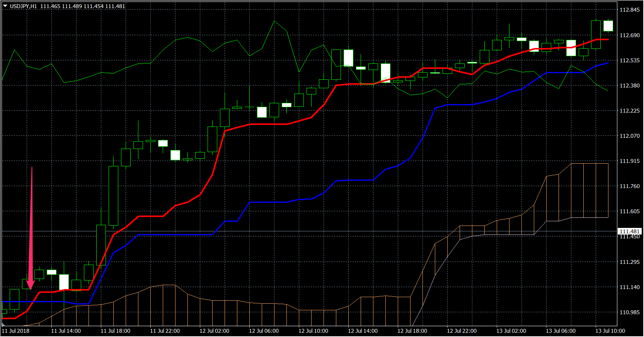Click the USDJPY,H1 chart title text
644x337 pixels.
pyautogui.click(x=23, y=6)
